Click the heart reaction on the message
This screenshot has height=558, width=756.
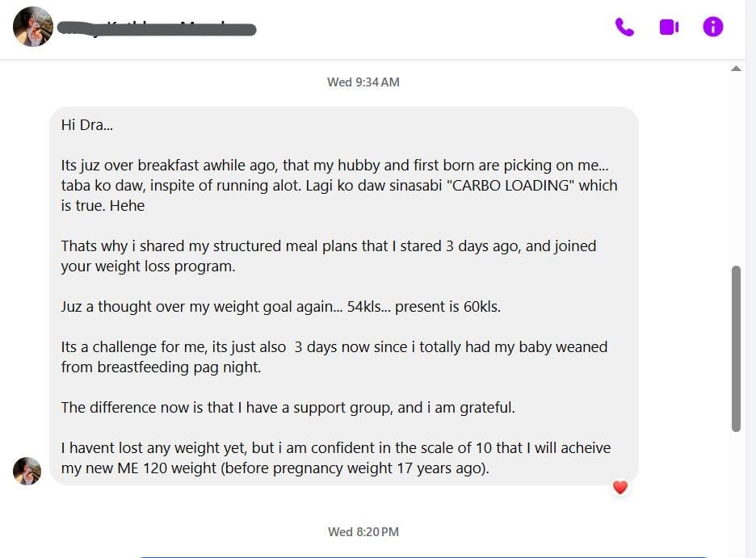(620, 487)
